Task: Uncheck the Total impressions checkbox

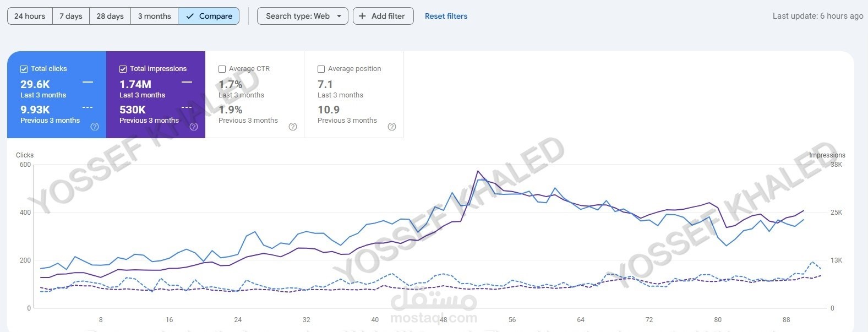Action: [123, 68]
